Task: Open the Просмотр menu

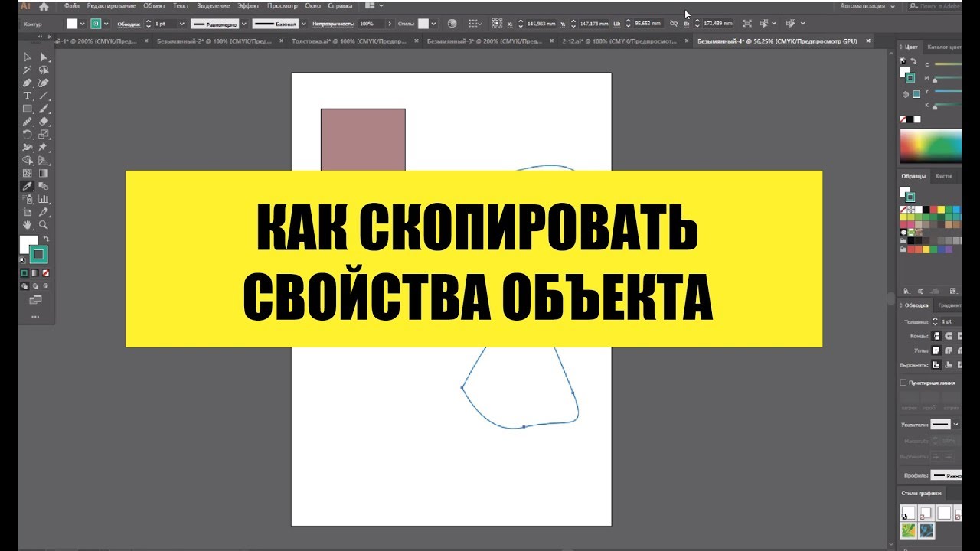Action: click(282, 5)
